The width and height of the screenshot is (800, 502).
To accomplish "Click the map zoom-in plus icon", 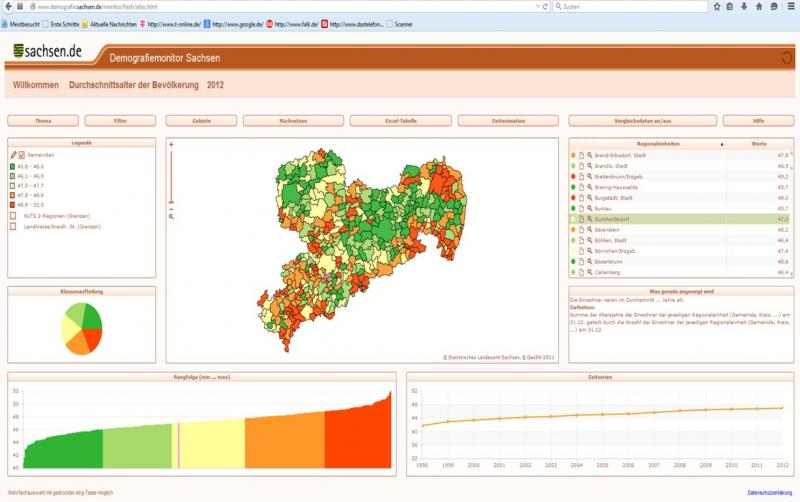I will [171, 145].
